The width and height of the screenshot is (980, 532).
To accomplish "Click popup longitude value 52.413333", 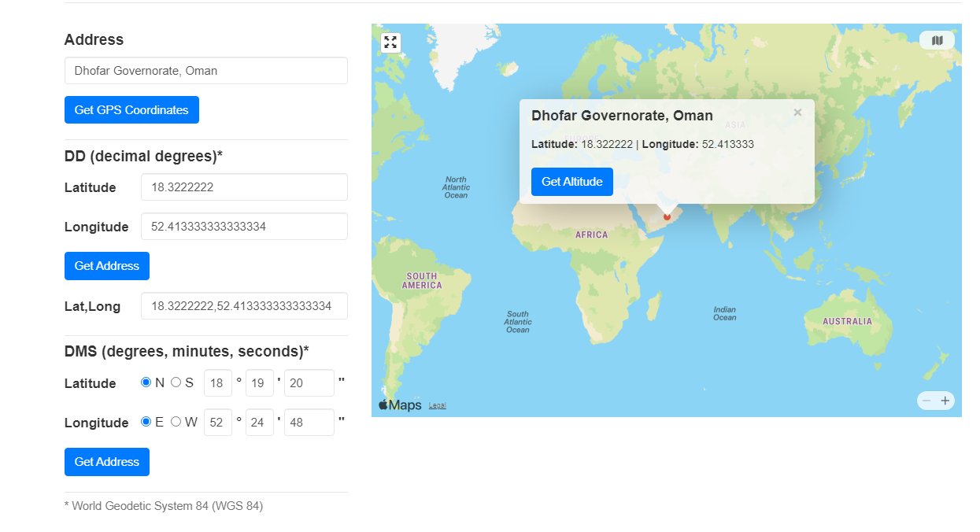I will click(728, 144).
